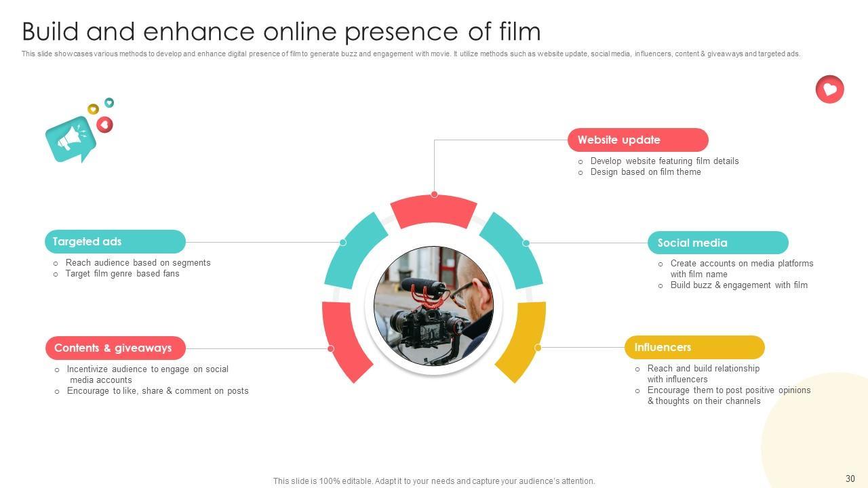The image size is (868, 488).
Task: Select the teal upper-right ring segment
Action: coord(512,250)
